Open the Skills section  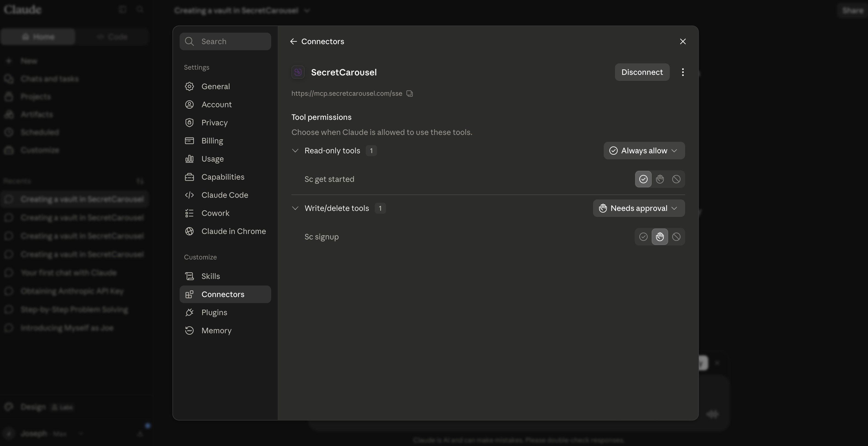click(x=225, y=276)
